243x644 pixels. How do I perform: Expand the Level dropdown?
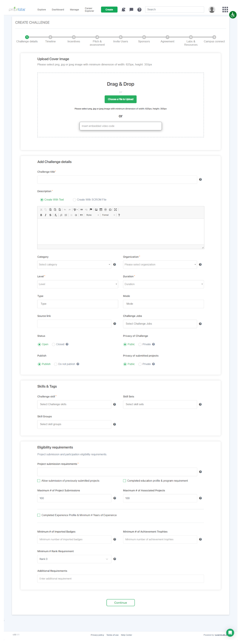(77, 284)
